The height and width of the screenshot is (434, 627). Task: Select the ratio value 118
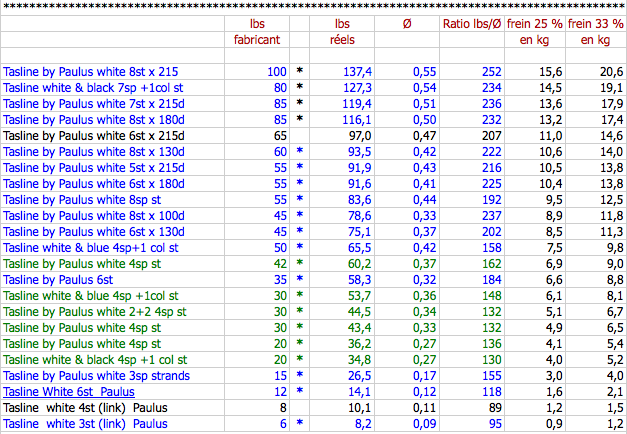pyautogui.click(x=491, y=392)
